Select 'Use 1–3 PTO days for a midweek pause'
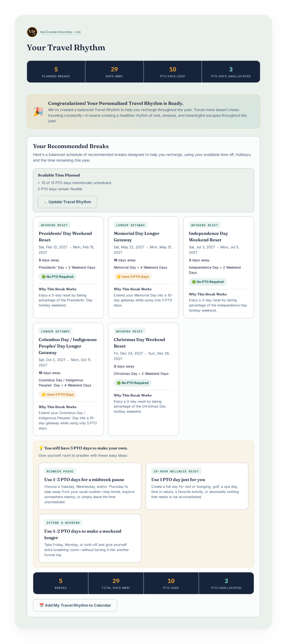The image size is (287, 644). click(84, 479)
